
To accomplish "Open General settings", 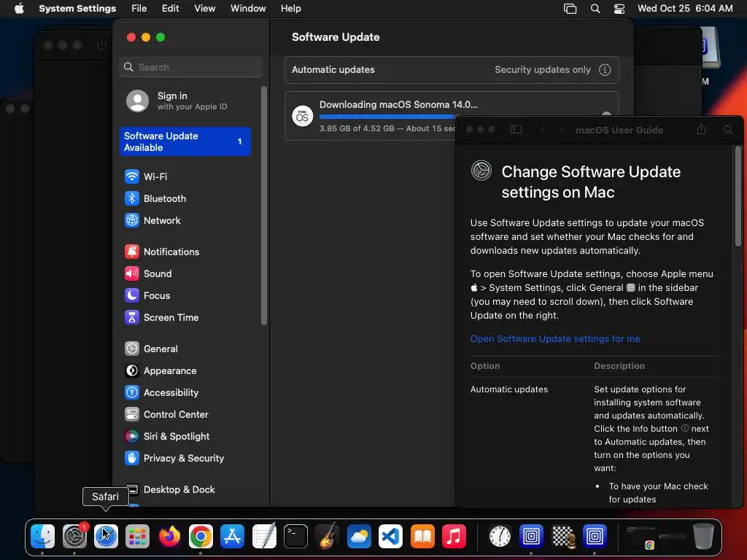I will [x=151, y=349].
